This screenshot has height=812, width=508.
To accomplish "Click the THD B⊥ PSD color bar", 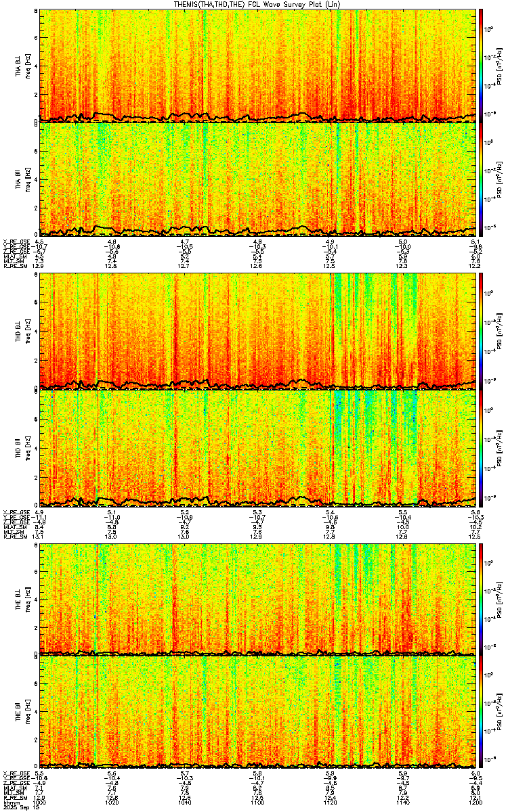I will point(481,331).
